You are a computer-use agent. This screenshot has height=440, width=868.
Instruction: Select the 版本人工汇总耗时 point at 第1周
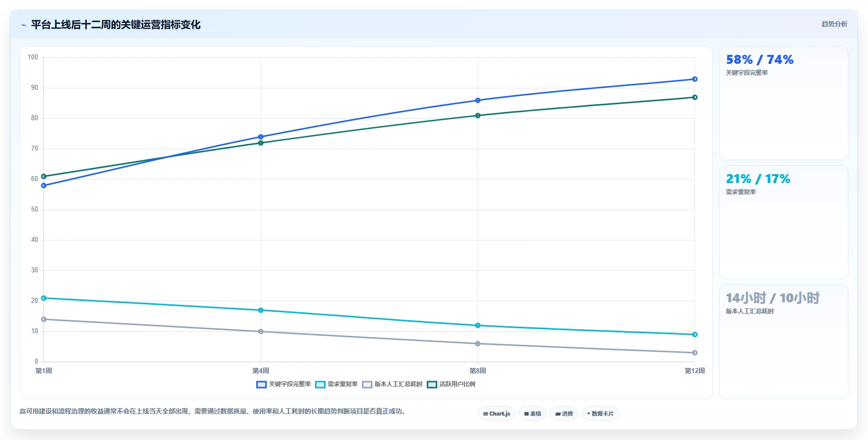pos(44,319)
